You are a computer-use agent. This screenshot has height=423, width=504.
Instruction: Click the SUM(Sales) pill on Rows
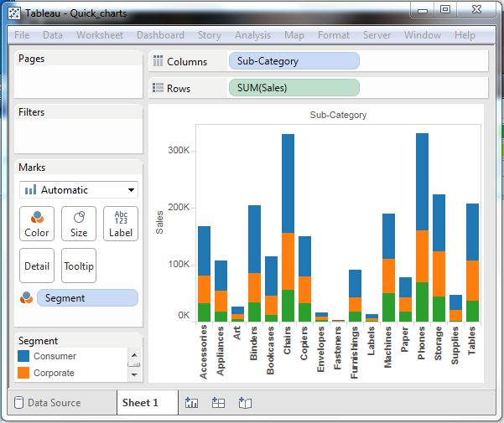pyautogui.click(x=294, y=88)
